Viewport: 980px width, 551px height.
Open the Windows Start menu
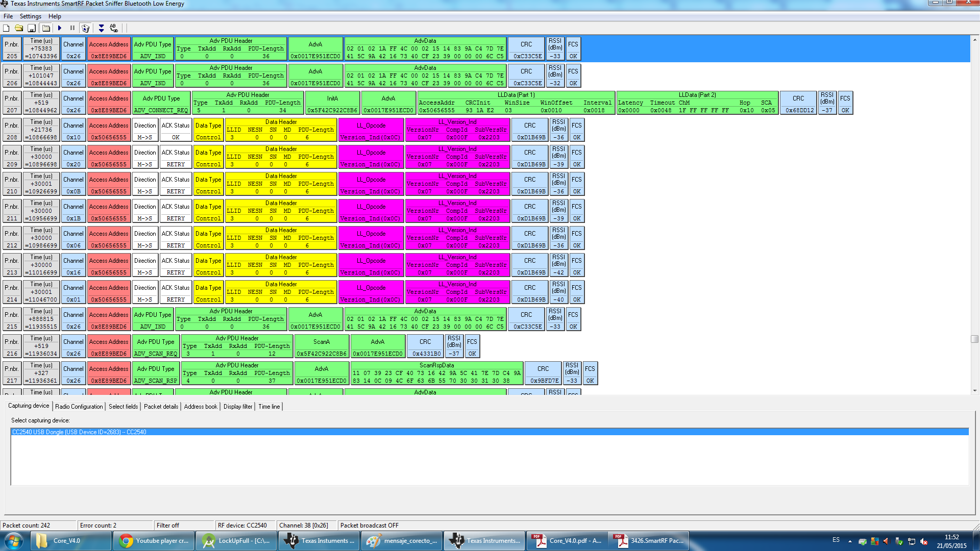coord(14,541)
